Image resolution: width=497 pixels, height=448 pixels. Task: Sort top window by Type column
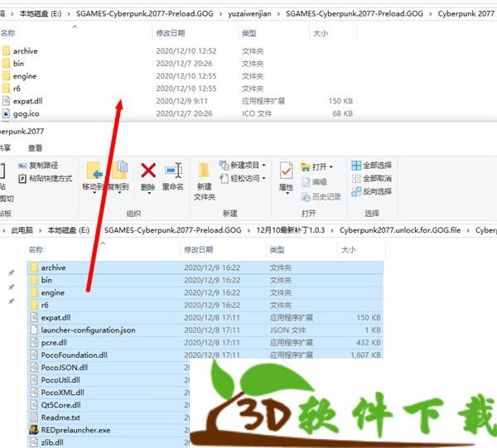[248, 33]
